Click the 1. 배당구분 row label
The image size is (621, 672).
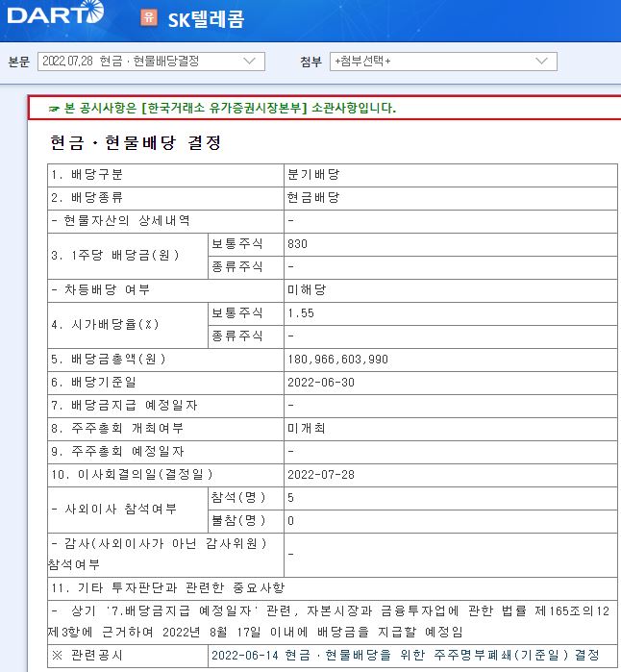pos(87,175)
